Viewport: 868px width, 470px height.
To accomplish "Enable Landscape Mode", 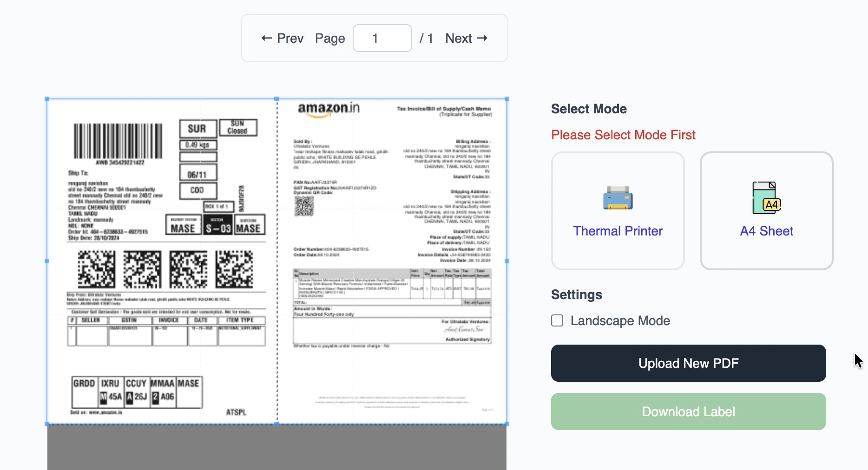I will click(556, 320).
